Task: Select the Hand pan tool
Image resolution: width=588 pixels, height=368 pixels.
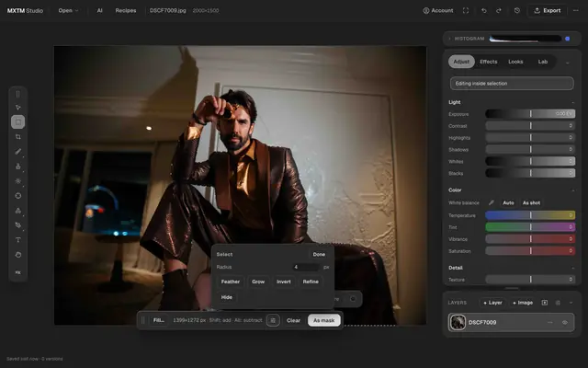Action: (x=18, y=255)
